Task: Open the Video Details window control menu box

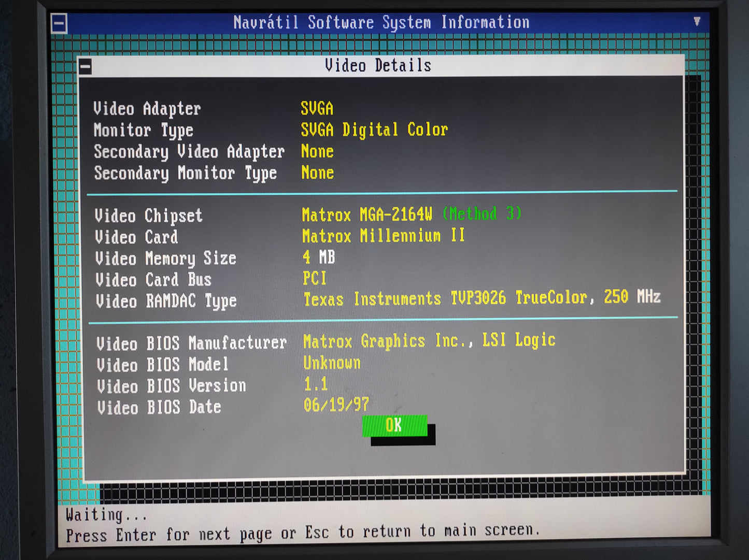Action: click(86, 66)
